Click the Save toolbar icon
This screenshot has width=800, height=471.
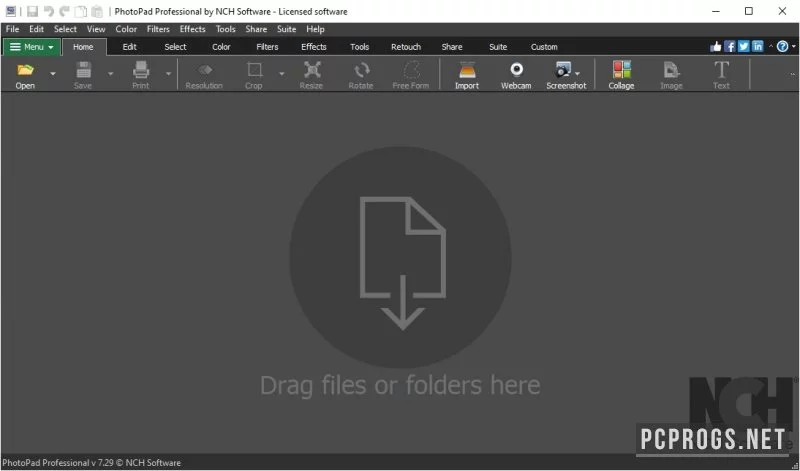pyautogui.click(x=83, y=70)
